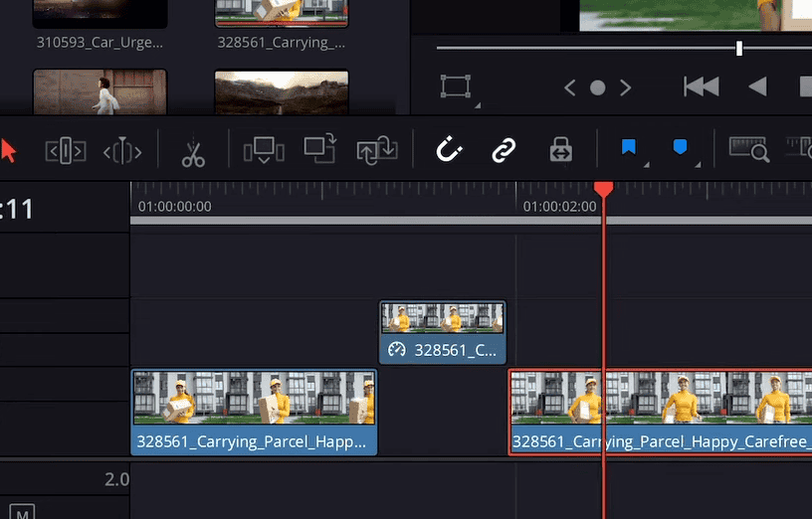Add a blue flag to clip
Screen dimensions: 812x519
(628, 147)
